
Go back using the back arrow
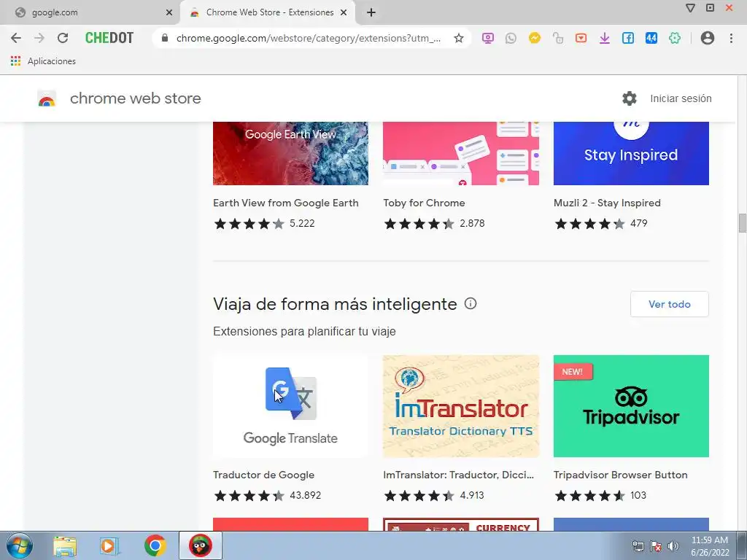coord(16,38)
